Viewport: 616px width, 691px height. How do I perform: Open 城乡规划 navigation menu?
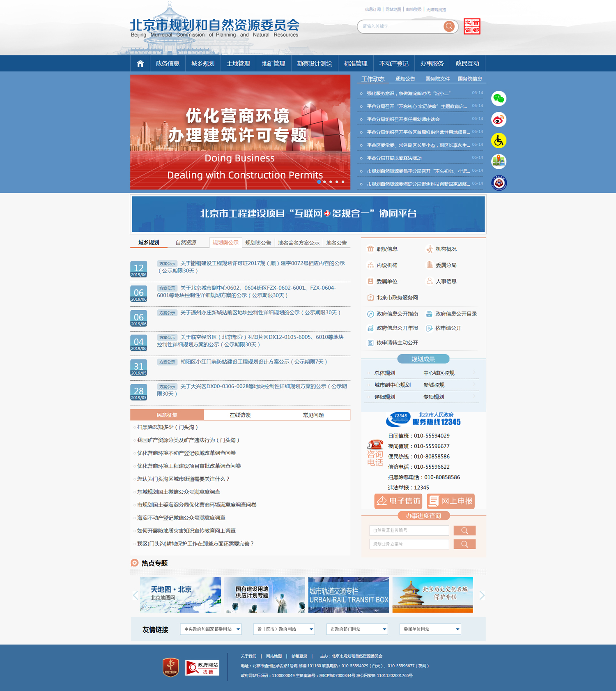(203, 63)
